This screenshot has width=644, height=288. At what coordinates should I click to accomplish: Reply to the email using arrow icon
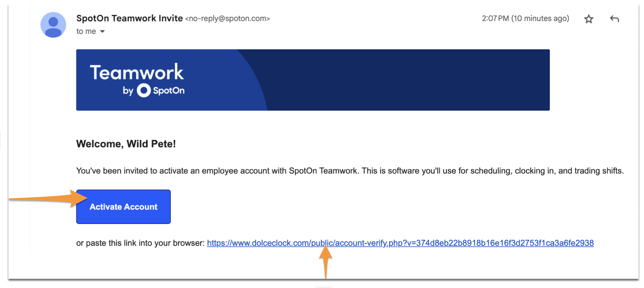coord(614,19)
